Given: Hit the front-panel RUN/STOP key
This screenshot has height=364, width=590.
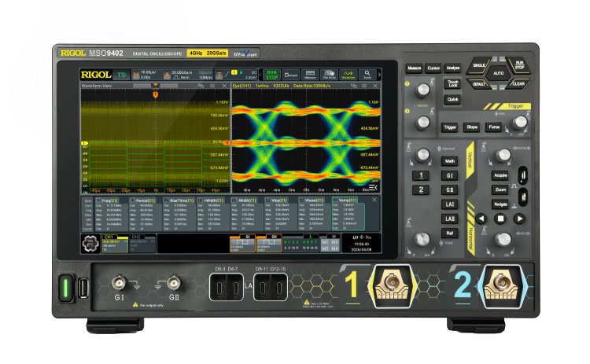Looking at the screenshot, I should point(519,65).
